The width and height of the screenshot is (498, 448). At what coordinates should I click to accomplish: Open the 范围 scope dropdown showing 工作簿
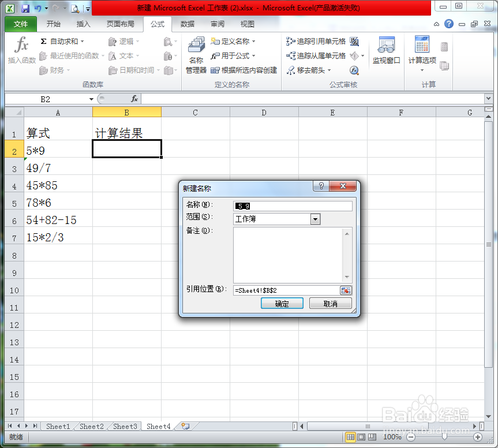point(314,219)
